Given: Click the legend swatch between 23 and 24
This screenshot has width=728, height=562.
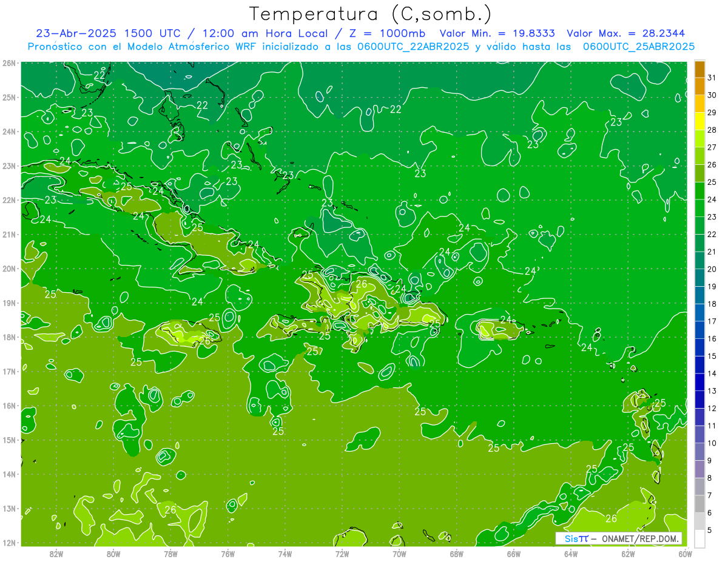Looking at the screenshot, I should (x=699, y=208).
